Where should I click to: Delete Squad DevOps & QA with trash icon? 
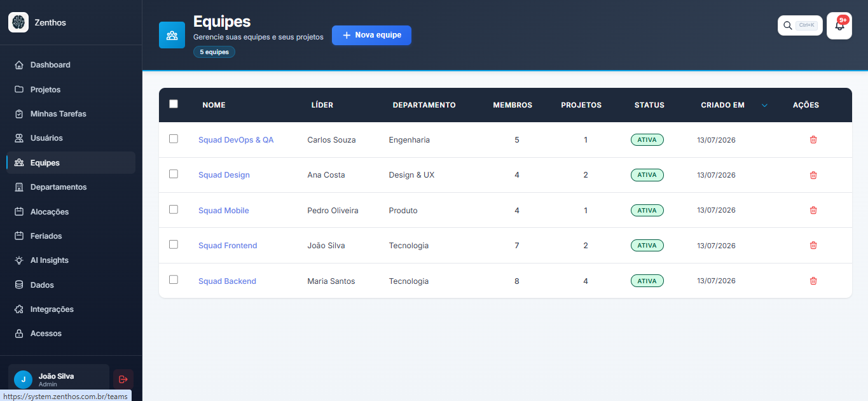coord(813,139)
